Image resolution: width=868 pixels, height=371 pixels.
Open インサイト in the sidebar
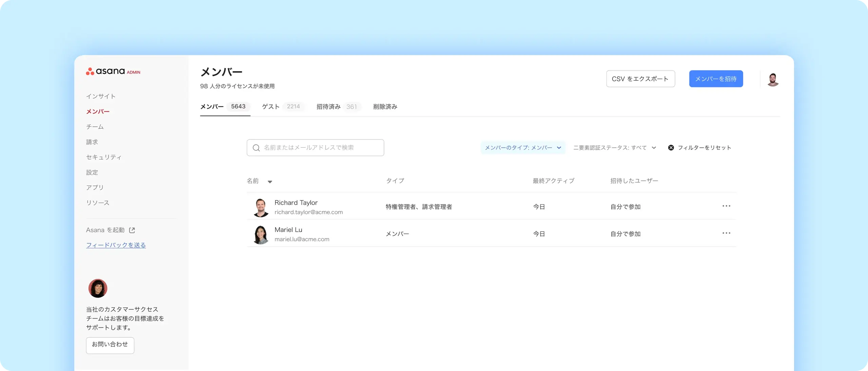pos(101,96)
